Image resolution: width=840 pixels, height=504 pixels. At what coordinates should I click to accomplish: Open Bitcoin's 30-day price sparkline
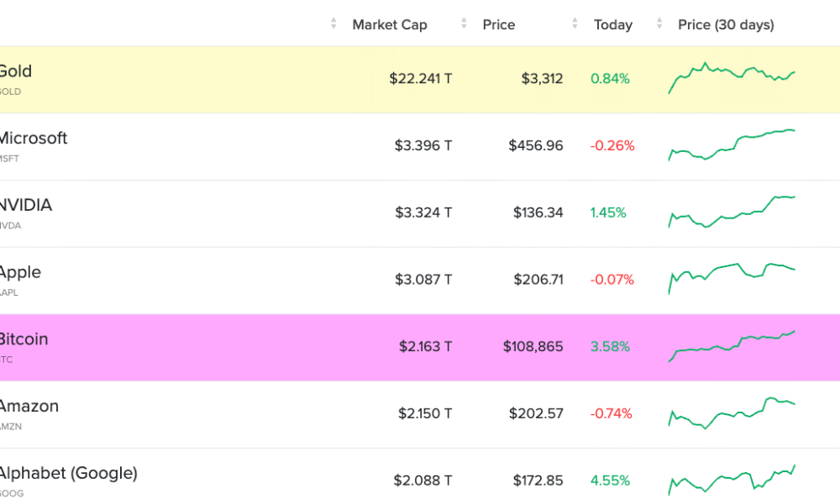click(x=732, y=347)
